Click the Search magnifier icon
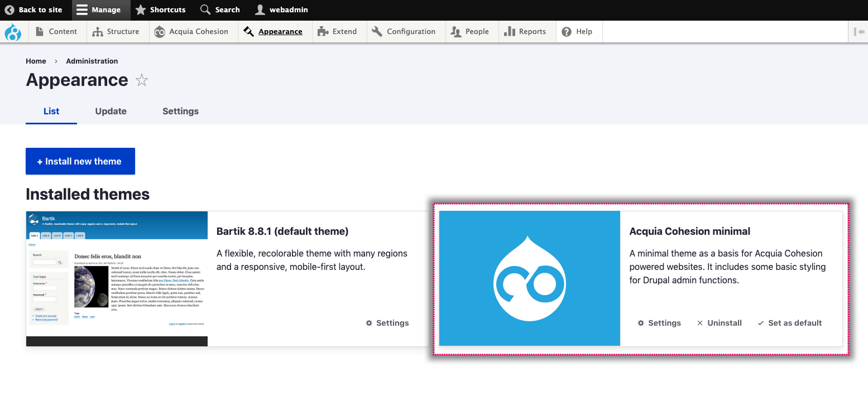Viewport: 868px width, 401px height. click(x=205, y=9)
